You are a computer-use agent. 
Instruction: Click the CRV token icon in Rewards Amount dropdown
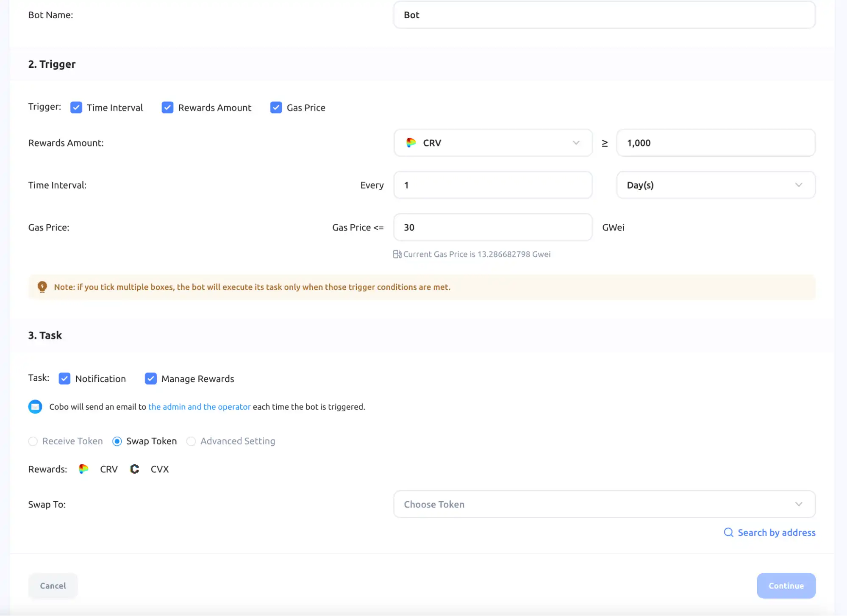tap(411, 143)
